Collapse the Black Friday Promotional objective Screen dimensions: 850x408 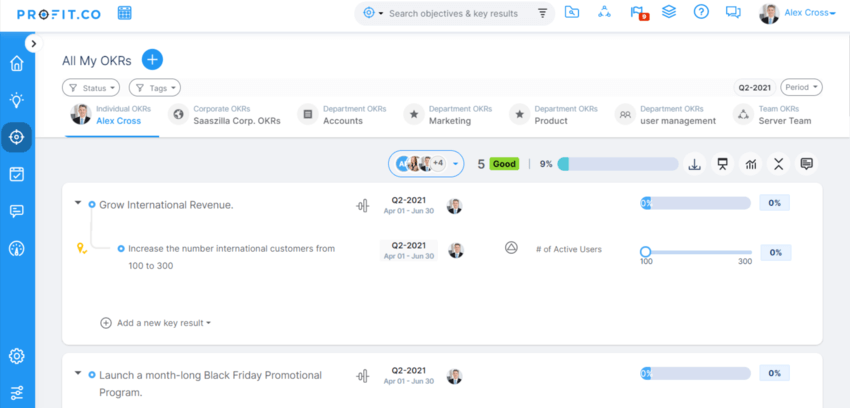point(78,374)
